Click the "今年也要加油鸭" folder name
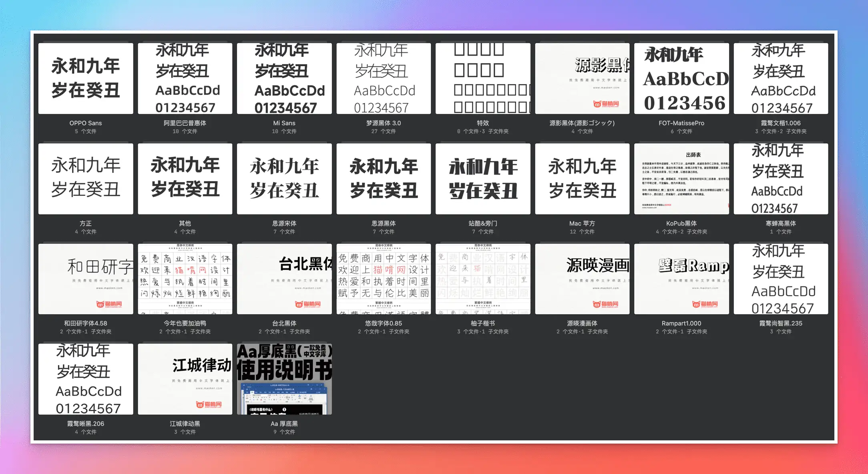 (x=185, y=323)
